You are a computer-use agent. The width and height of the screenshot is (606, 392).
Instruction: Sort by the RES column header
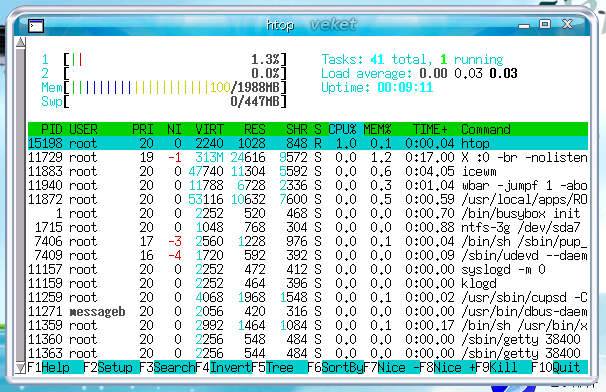point(255,129)
